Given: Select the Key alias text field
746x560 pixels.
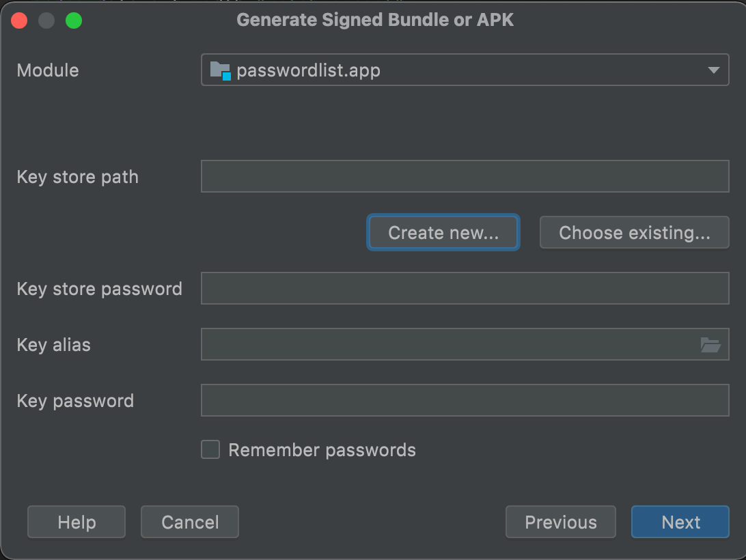Looking at the screenshot, I should click(447, 345).
